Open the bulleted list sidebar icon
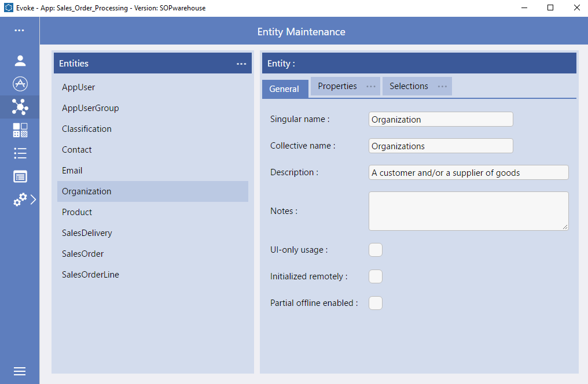 click(x=20, y=153)
